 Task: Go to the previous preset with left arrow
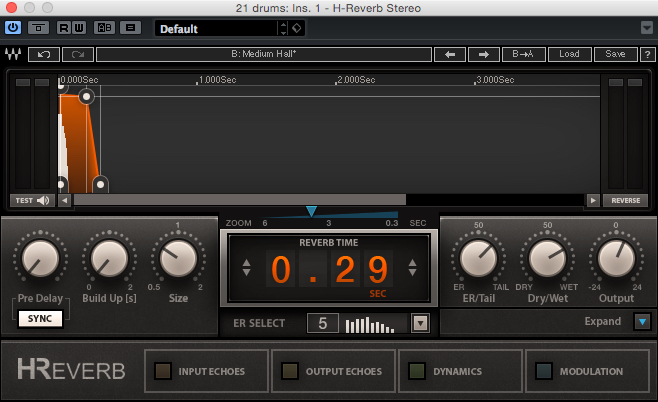tap(450, 55)
